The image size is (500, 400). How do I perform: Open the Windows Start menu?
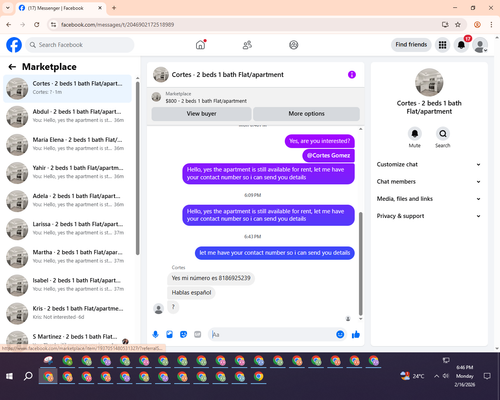(x=9, y=376)
